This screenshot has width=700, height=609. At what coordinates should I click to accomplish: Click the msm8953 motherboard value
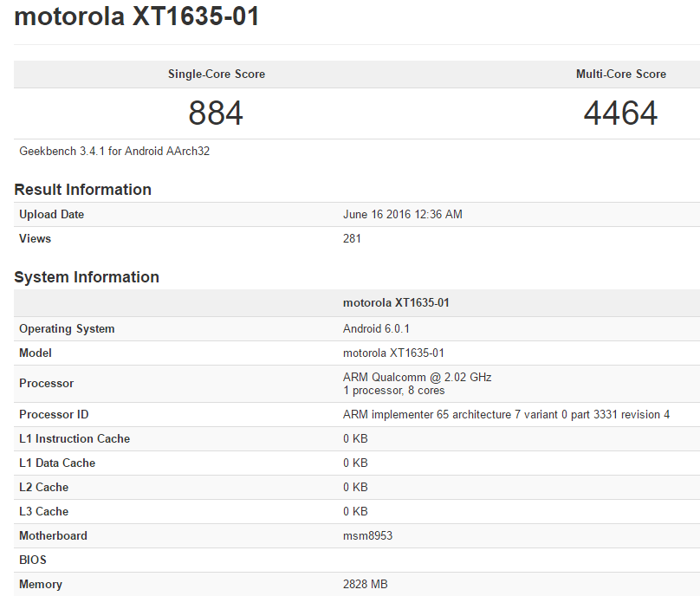(x=368, y=536)
